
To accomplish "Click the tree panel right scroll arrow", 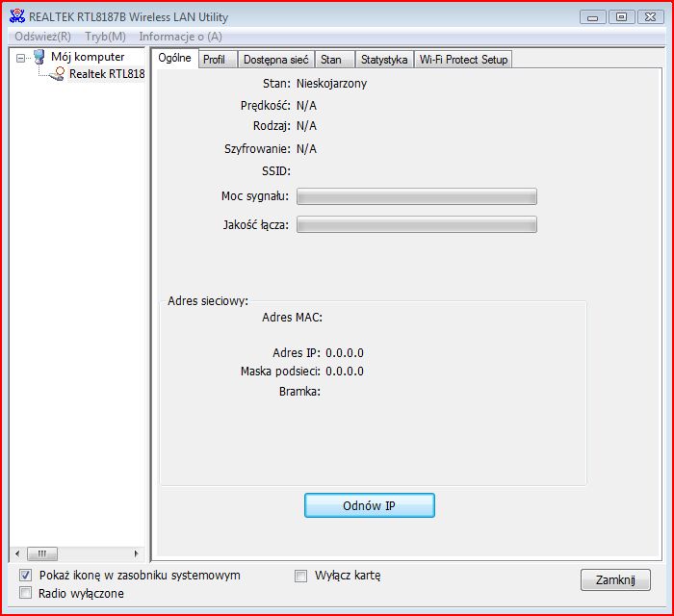I will (x=137, y=553).
